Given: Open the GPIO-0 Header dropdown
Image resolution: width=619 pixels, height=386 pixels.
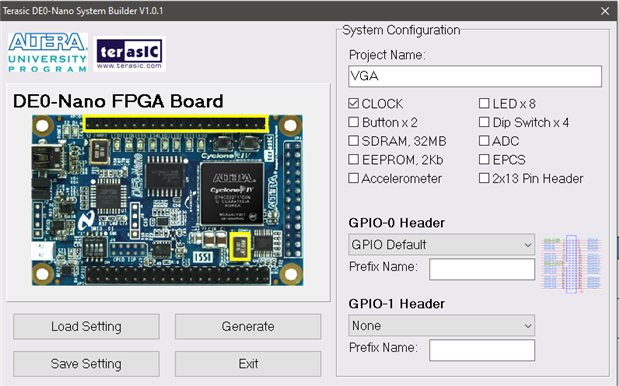Looking at the screenshot, I should [441, 245].
